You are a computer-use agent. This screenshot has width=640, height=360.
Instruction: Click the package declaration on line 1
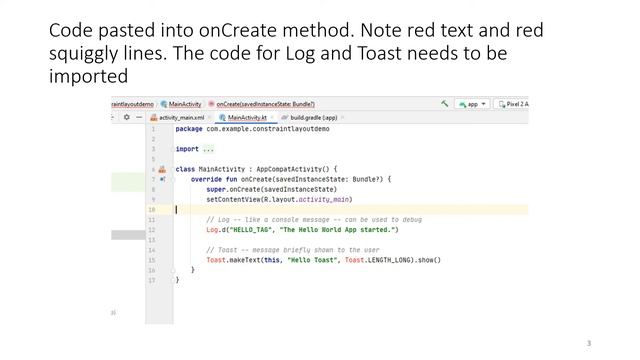(x=252, y=129)
